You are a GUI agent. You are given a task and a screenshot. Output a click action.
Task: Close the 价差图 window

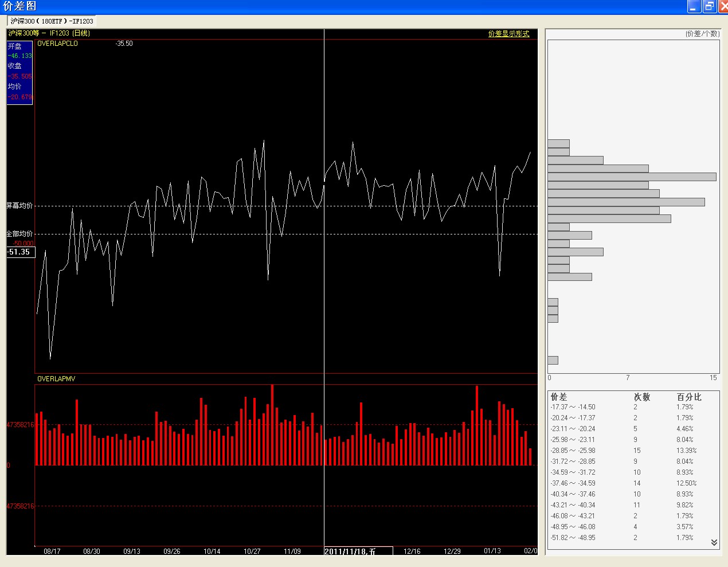click(723, 6)
